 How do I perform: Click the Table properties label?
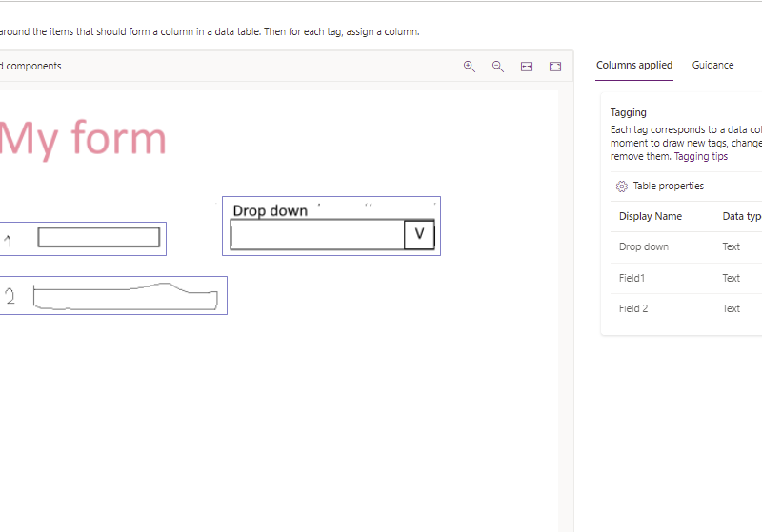pyautogui.click(x=669, y=186)
